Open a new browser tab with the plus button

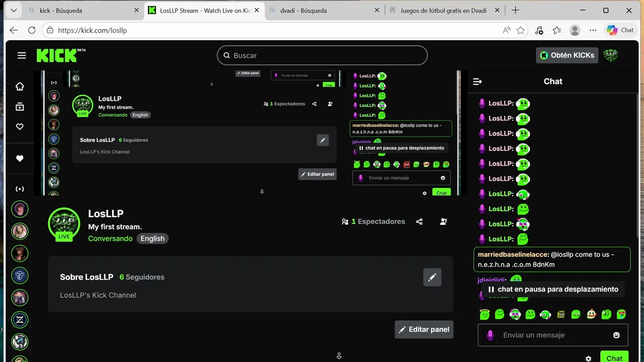tap(515, 11)
